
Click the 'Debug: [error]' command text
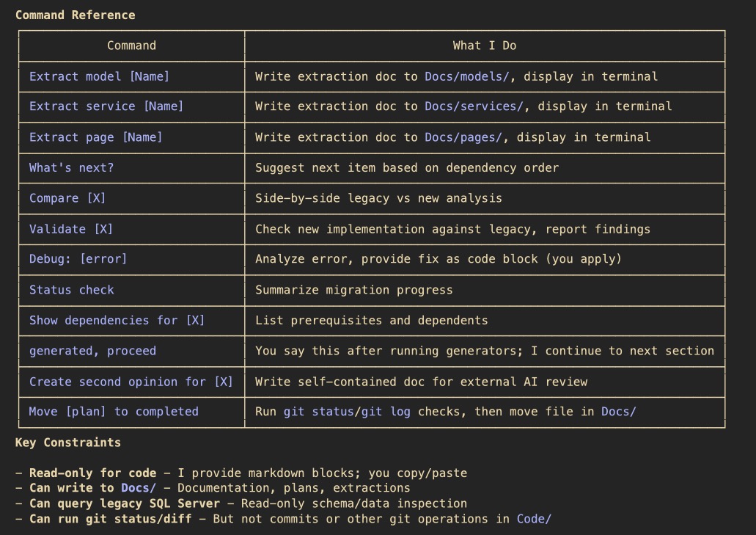(78, 258)
